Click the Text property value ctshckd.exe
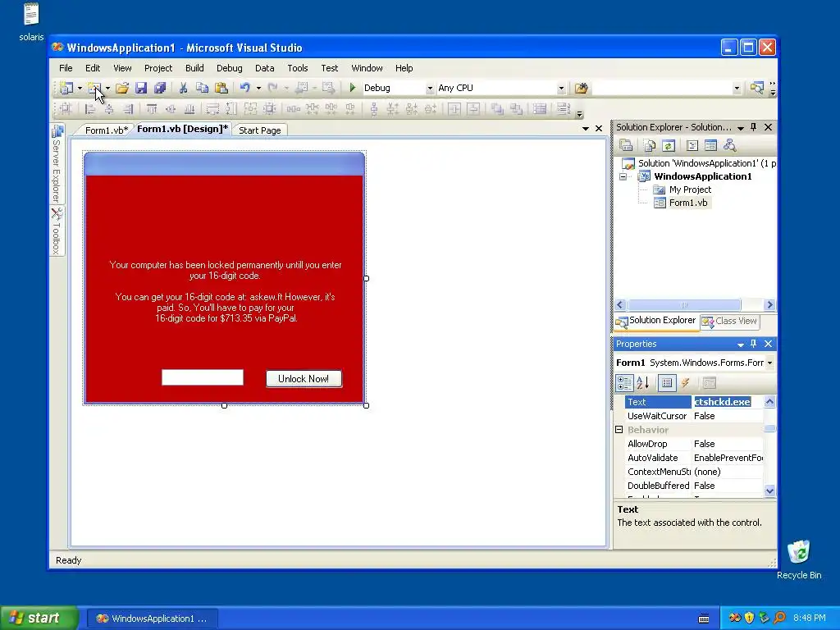 [722, 402]
